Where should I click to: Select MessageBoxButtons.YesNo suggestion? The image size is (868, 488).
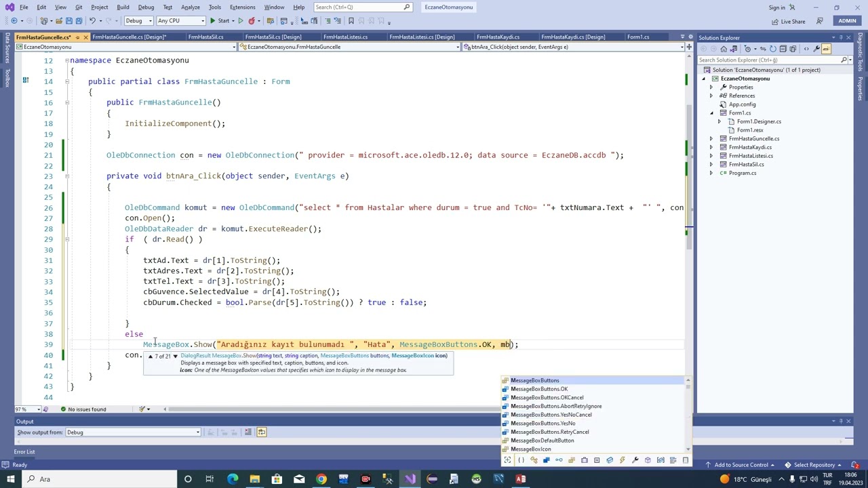(542, 423)
